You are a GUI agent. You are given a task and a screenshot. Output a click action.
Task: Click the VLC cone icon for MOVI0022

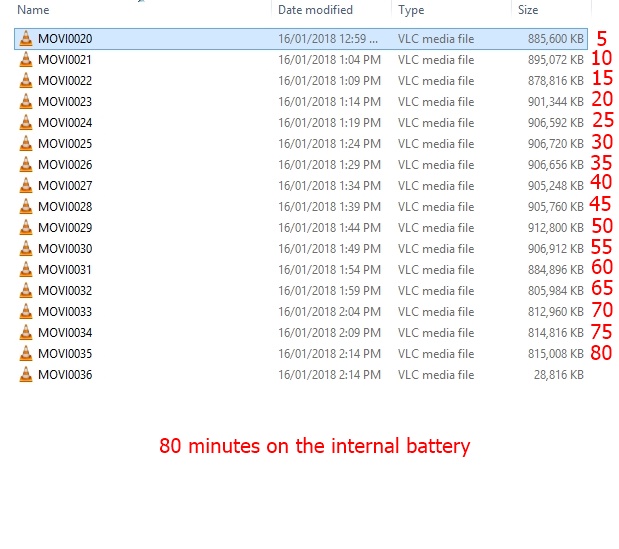click(26, 81)
